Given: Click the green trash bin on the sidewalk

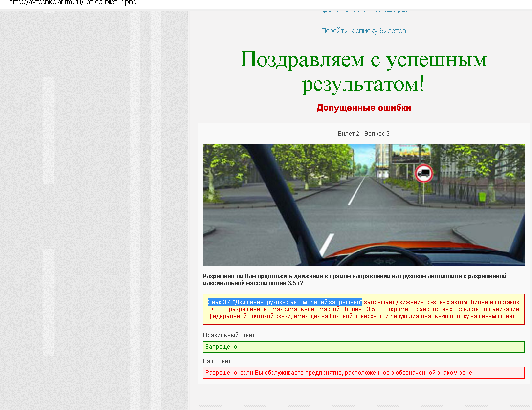Looking at the screenshot, I should 483,196.
